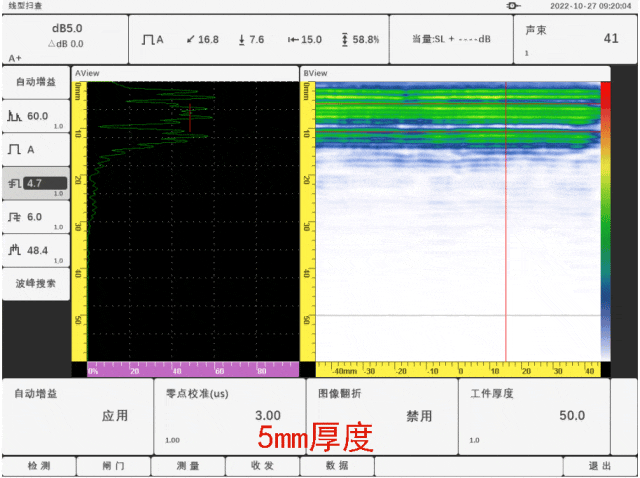Tap the horizontal distance 15.0 icon

point(293,40)
